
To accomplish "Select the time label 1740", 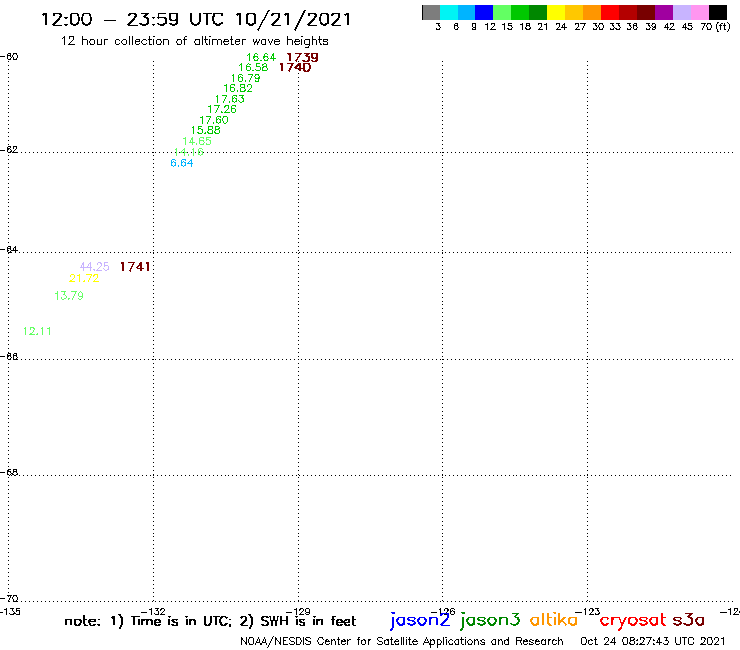I will [x=295, y=68].
